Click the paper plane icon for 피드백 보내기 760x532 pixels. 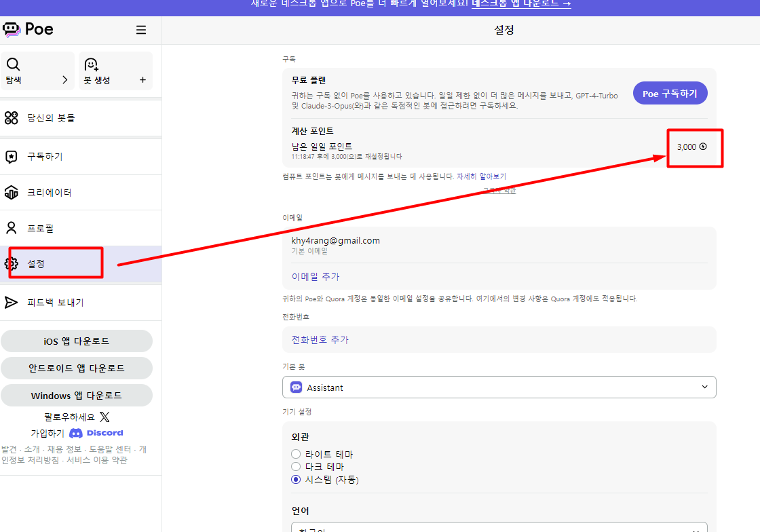coord(11,303)
